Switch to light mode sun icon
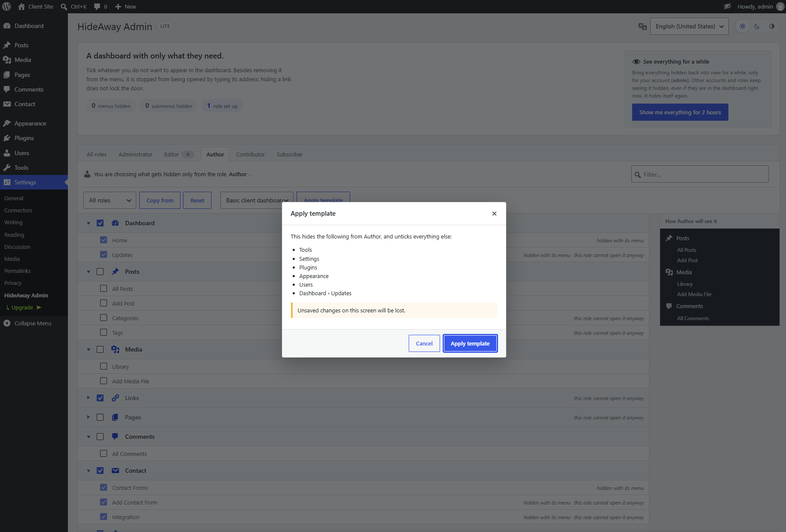Viewport: 786px width, 532px height. (743, 26)
